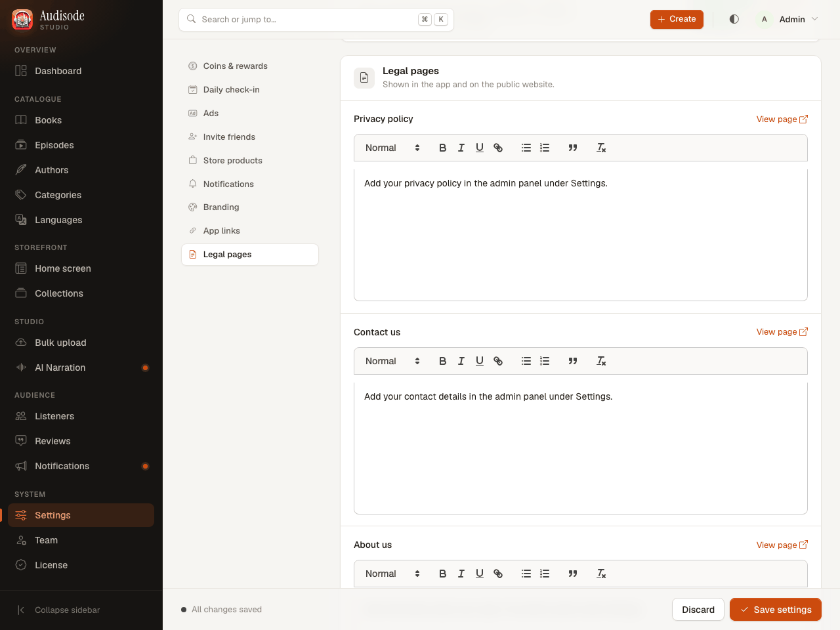Click Underline in the About us editor
Viewport: 840px width, 630px height.
[480, 574]
